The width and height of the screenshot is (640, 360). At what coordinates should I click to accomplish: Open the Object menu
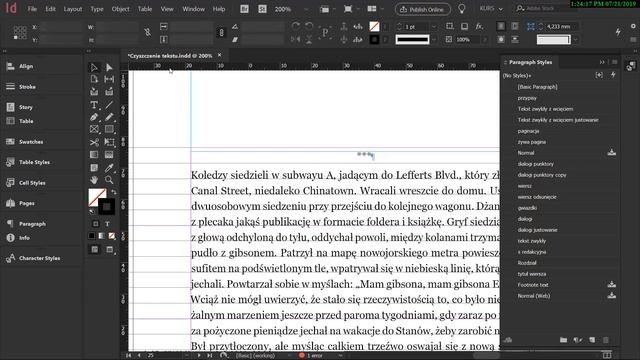point(120,9)
